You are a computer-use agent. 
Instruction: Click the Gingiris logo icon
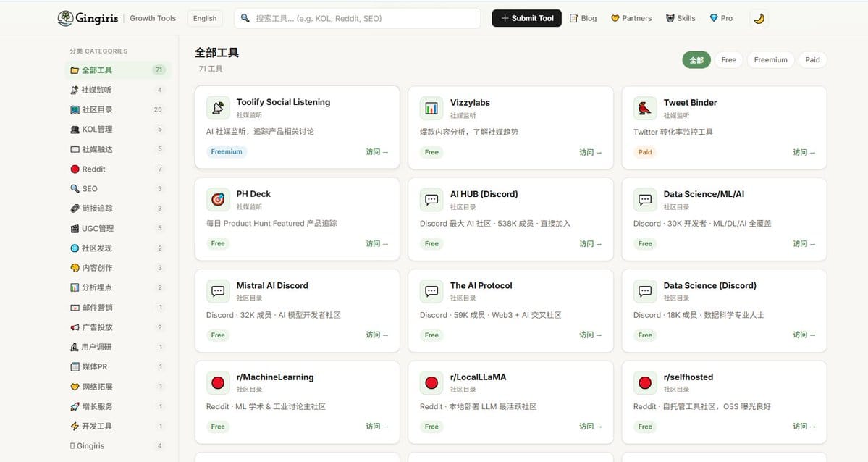coord(65,18)
